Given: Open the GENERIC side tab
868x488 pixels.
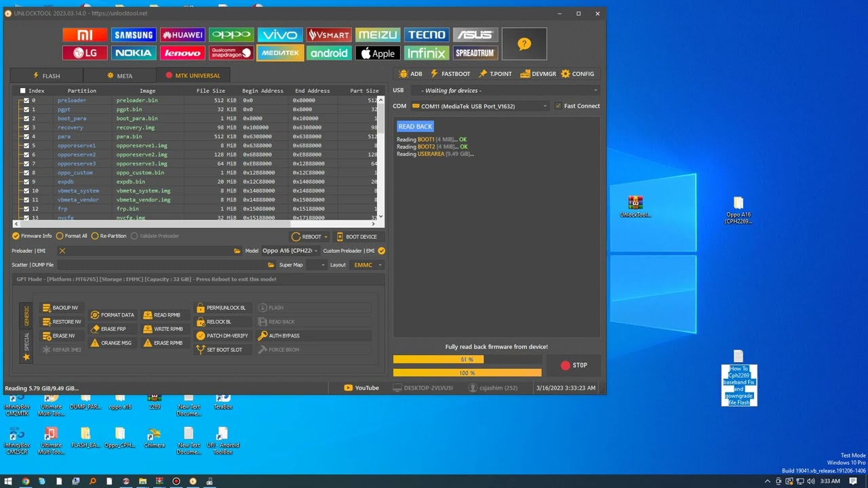Looking at the screenshot, I should 26,316.
